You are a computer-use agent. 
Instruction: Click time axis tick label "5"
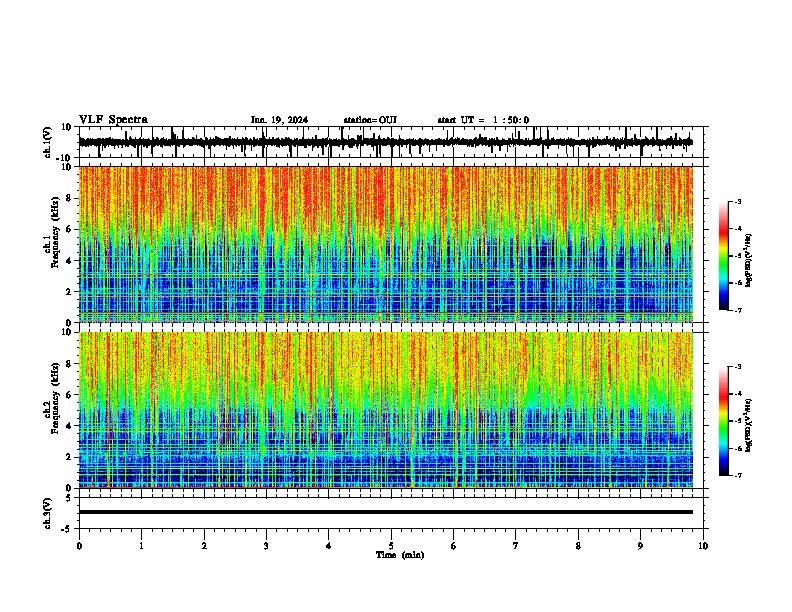(x=391, y=546)
